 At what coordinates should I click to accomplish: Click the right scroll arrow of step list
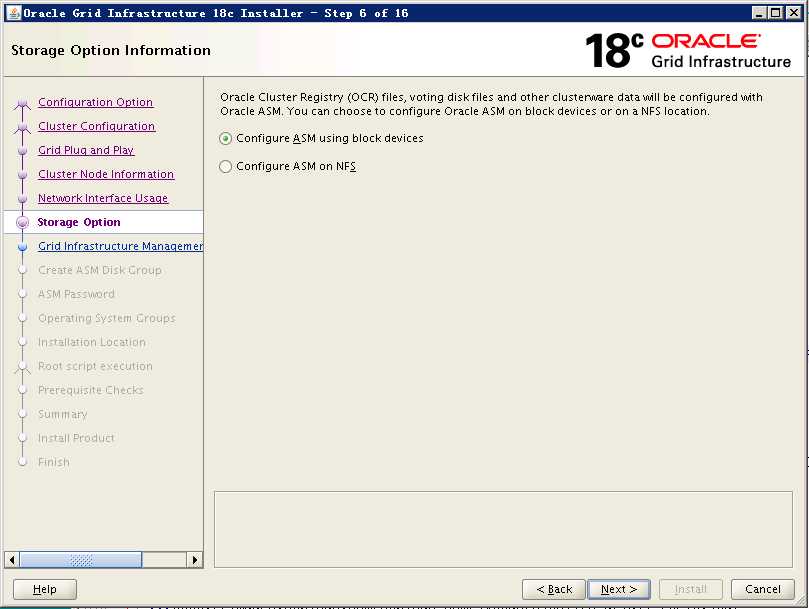[x=195, y=559]
